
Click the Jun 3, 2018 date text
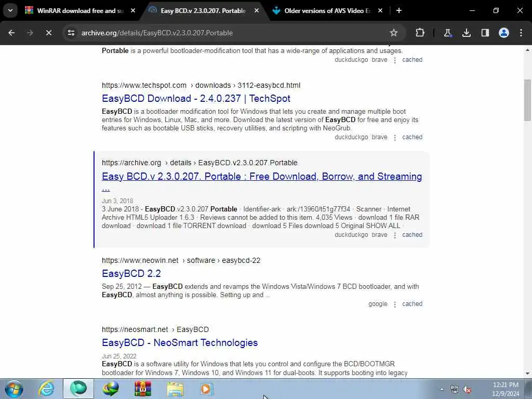(117, 201)
